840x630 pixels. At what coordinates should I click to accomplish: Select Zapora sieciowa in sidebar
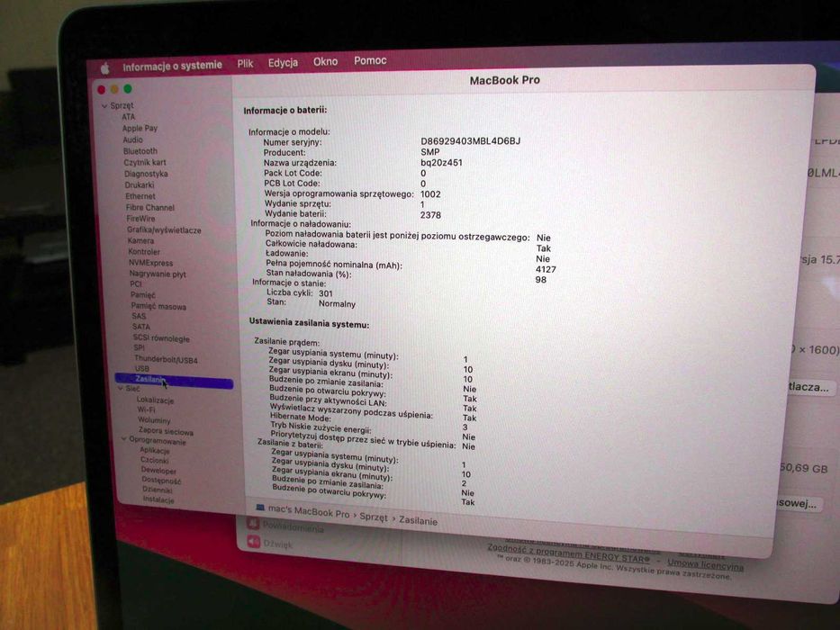(x=166, y=431)
